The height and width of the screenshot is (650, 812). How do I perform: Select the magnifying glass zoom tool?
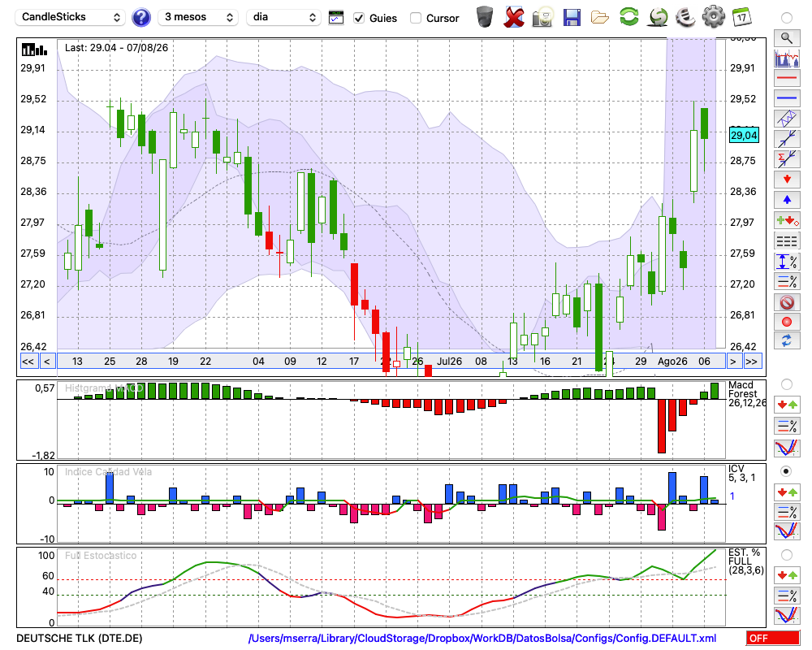[787, 38]
